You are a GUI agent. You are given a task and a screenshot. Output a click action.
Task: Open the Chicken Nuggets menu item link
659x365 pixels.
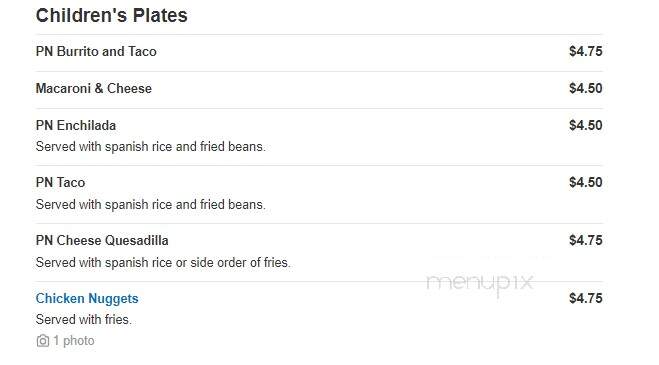pyautogui.click(x=87, y=299)
